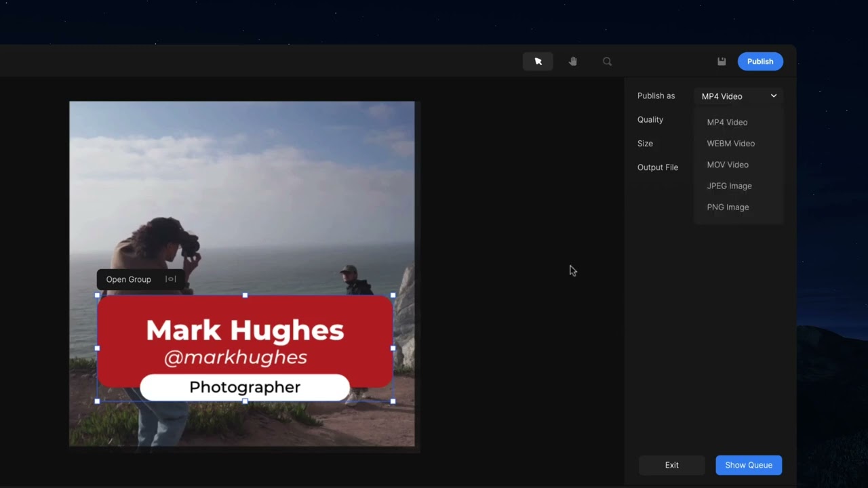Click the @markhughes handle text
This screenshot has height=488, width=868.
pyautogui.click(x=235, y=358)
